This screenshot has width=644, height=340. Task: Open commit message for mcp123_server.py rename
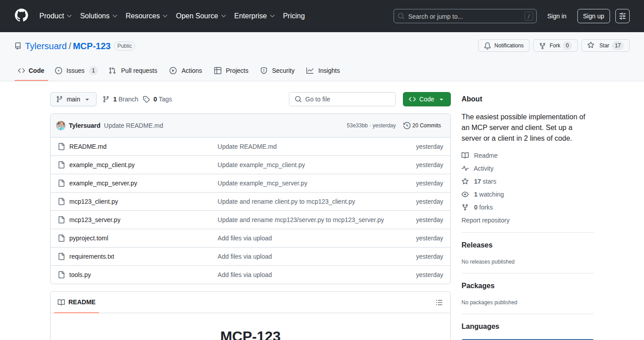pyautogui.click(x=301, y=220)
